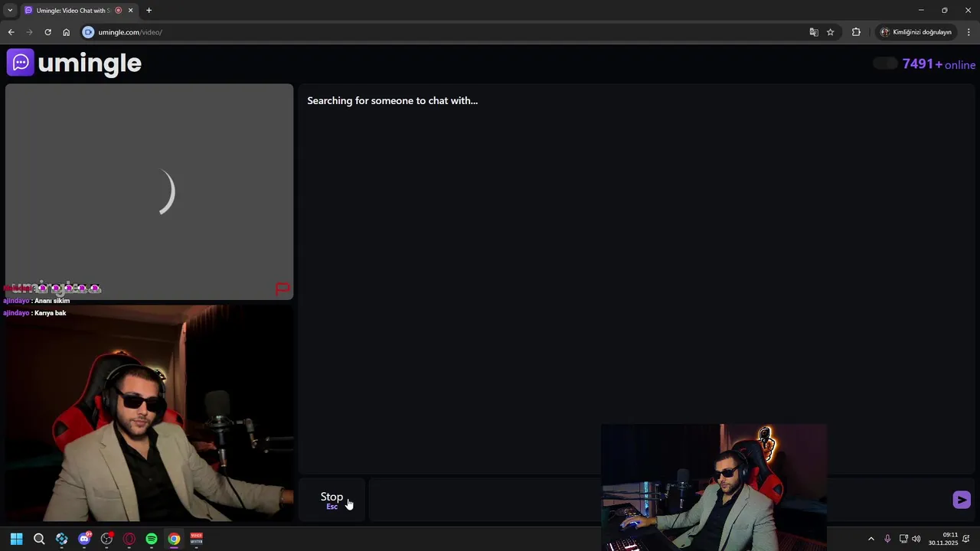Select the Umingle Video Chat tab
Image resolution: width=980 pixels, height=551 pixels.
tap(73, 11)
